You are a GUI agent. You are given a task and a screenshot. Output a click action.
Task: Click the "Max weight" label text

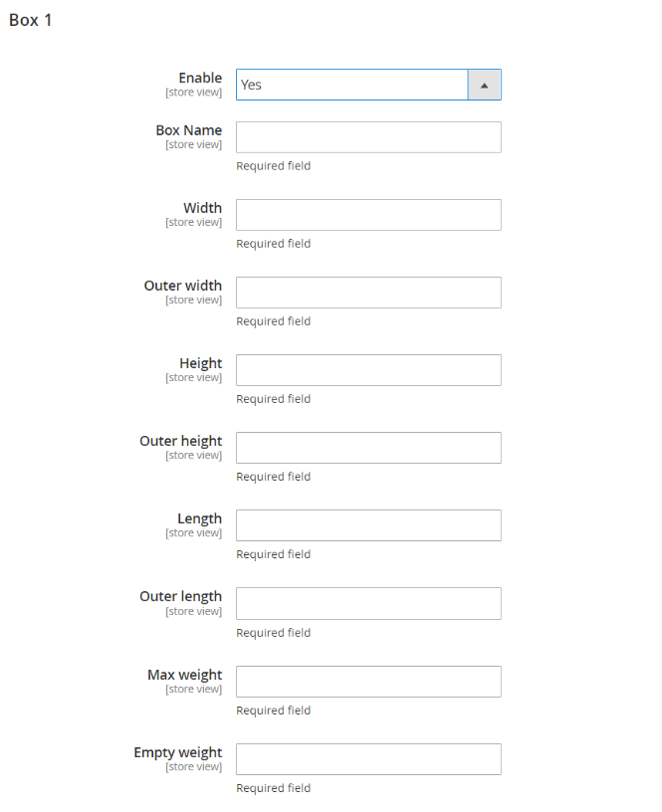pyautogui.click(x=185, y=675)
